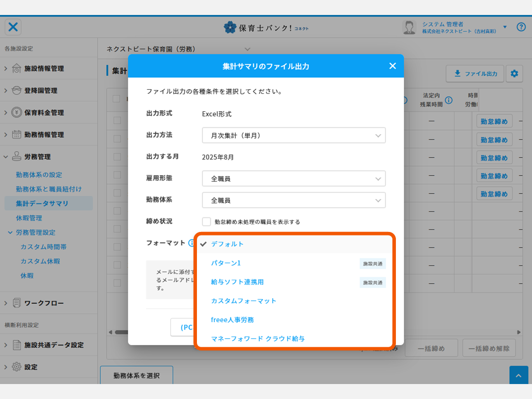Image resolution: width=532 pixels, height=399 pixels.
Task: Toggle the select-all checkbox in table header
Action: click(x=117, y=99)
